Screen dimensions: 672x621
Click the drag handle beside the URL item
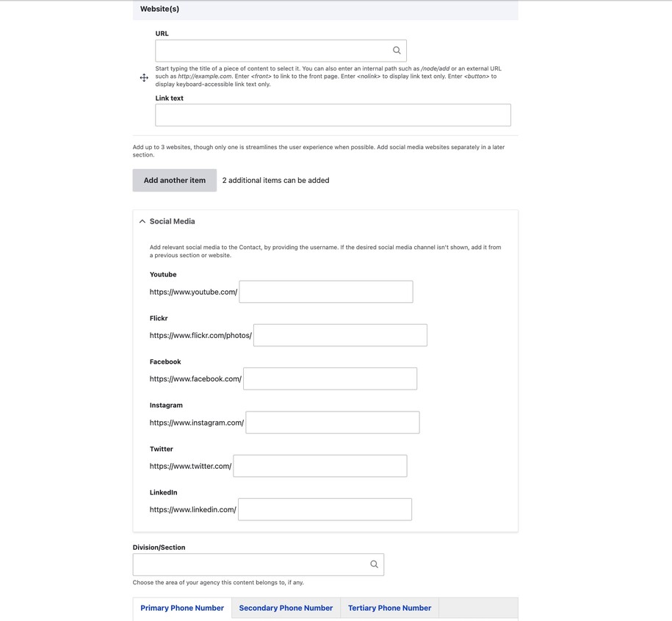[144, 78]
